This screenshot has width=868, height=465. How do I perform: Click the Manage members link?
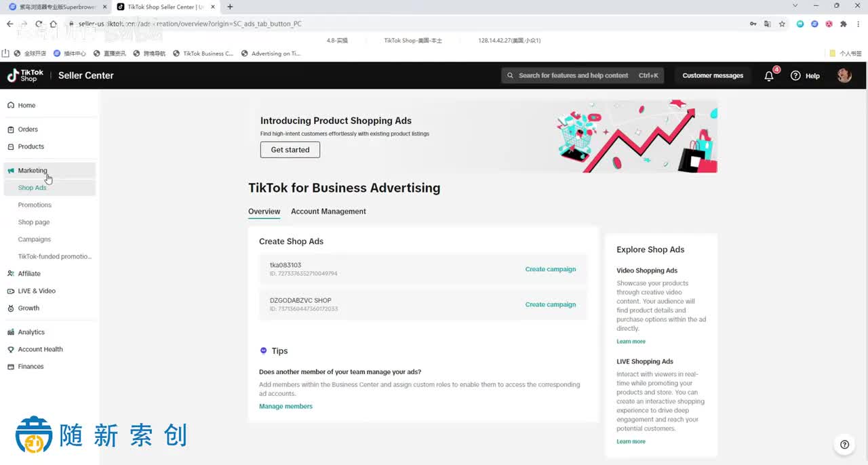[285, 407]
